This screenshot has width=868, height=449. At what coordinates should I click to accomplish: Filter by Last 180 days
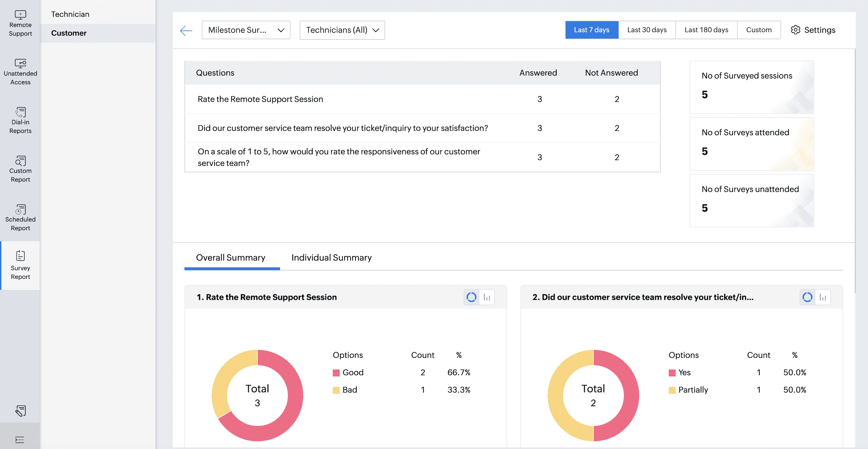[706, 30]
